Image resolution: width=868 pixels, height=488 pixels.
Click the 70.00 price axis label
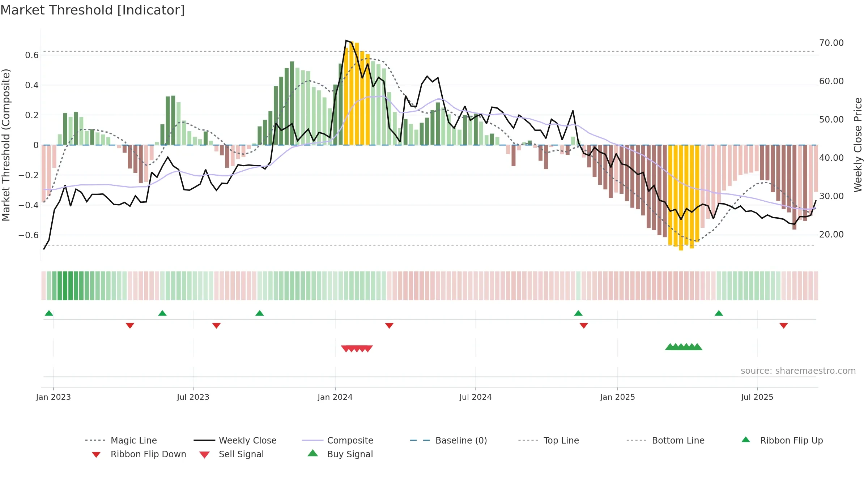(831, 43)
